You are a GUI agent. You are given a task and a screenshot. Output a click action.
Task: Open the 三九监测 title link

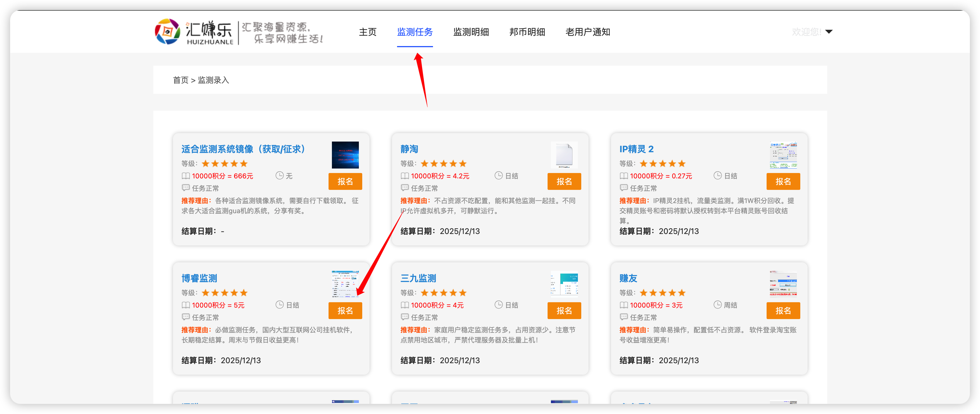point(418,278)
